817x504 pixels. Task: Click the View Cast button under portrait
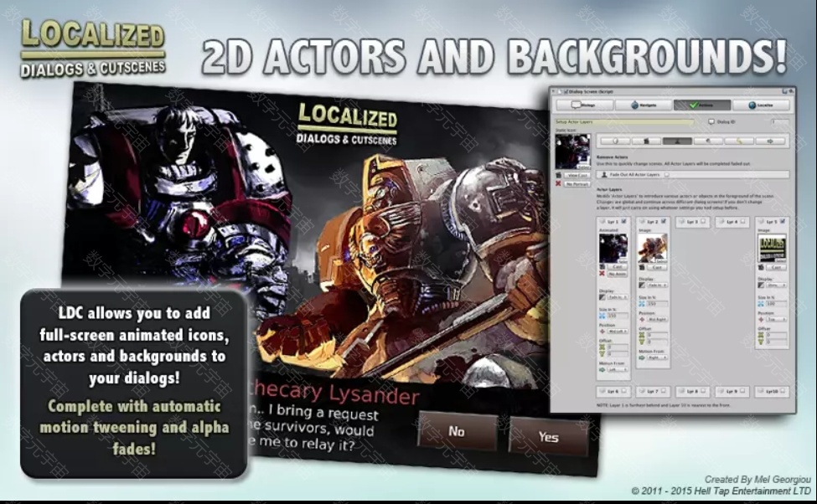pos(577,176)
